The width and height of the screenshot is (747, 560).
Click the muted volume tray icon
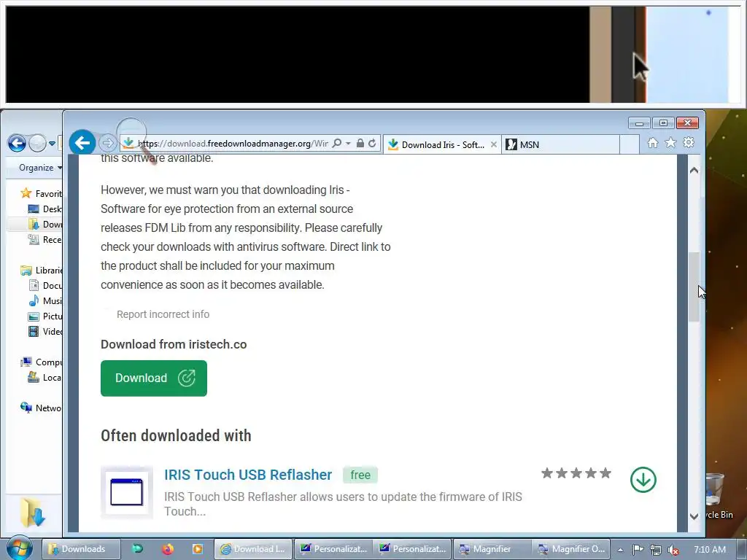pos(673,550)
